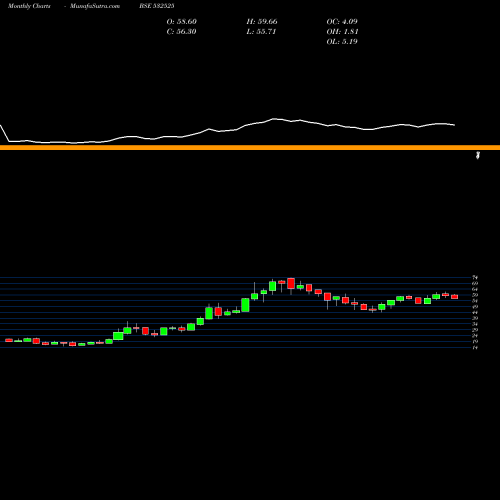
Task: Click the 'OH: 1.81' value
Action: [x=342, y=32]
